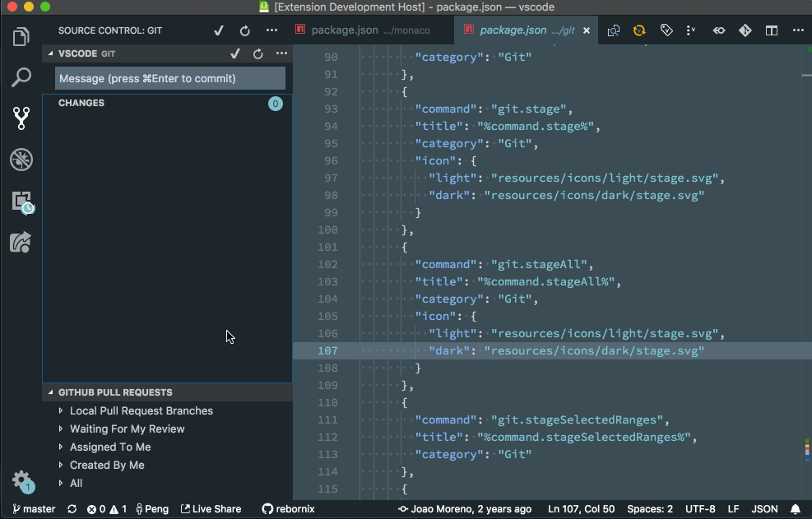Viewport: 812px width, 519px height.
Task: Click commit checkmark in Source Control header
Action: pyautogui.click(x=219, y=30)
